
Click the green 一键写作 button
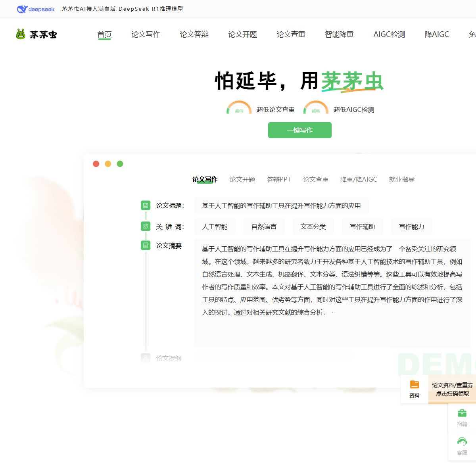coord(300,130)
